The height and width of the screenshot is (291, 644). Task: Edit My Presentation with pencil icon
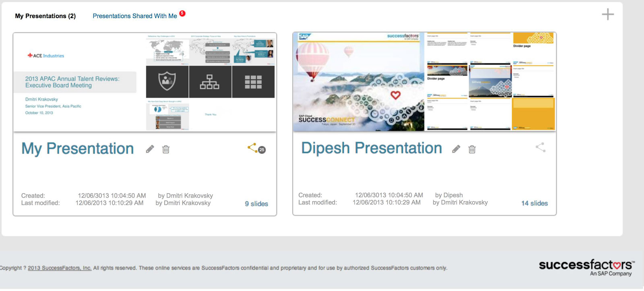(150, 149)
